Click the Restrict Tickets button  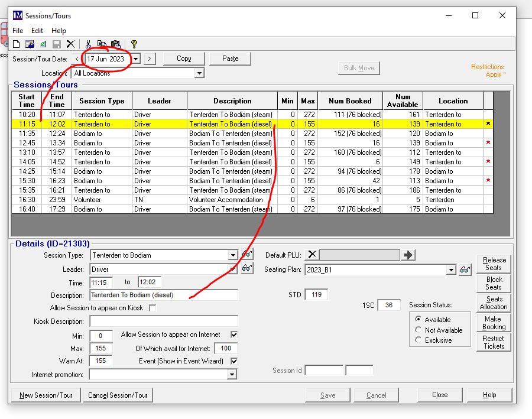coord(494,342)
